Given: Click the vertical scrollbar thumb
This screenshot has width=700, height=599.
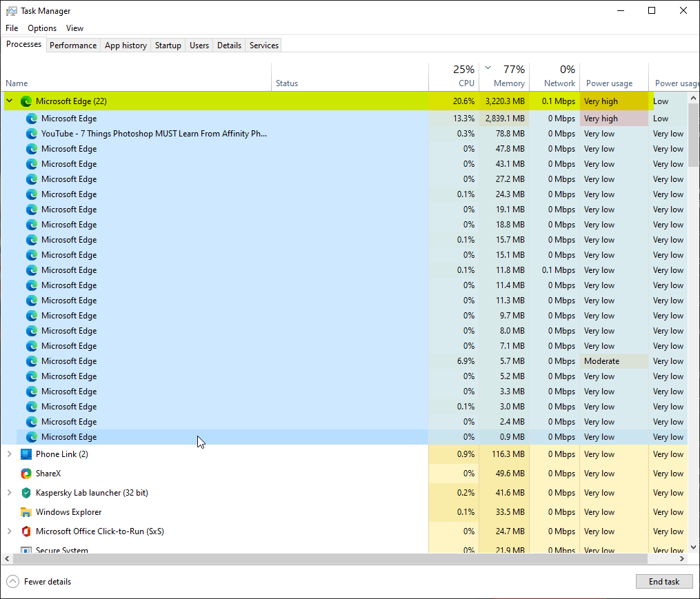Looking at the screenshot, I should pos(693,135).
